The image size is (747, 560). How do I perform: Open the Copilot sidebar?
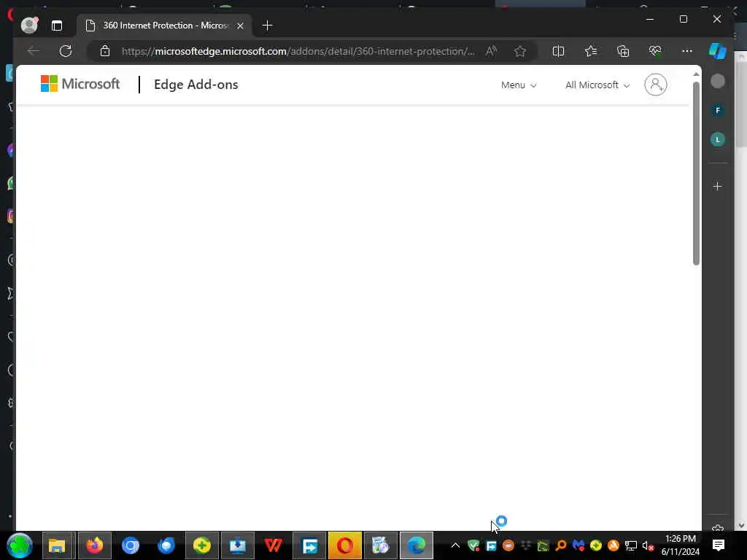(x=718, y=51)
